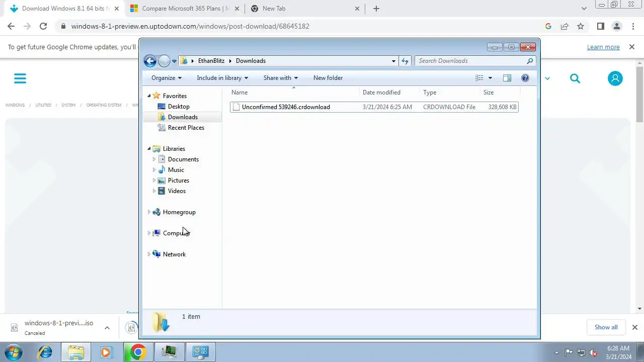This screenshot has height=362, width=644.
Task: Show hidden system tray icons
Action: coord(556,352)
